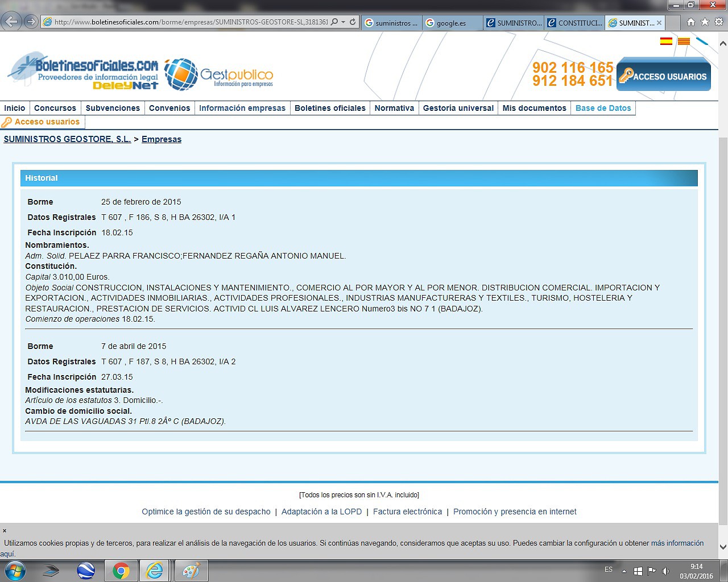This screenshot has height=582, width=728.
Task: Open Paint from the taskbar
Action: (x=191, y=571)
